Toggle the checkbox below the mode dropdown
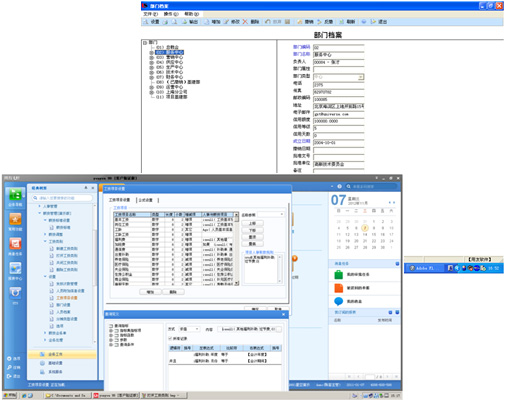 coord(170,338)
